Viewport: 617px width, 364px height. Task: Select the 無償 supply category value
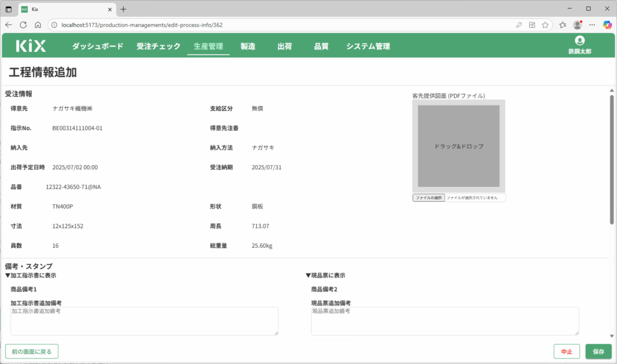pyautogui.click(x=257, y=108)
